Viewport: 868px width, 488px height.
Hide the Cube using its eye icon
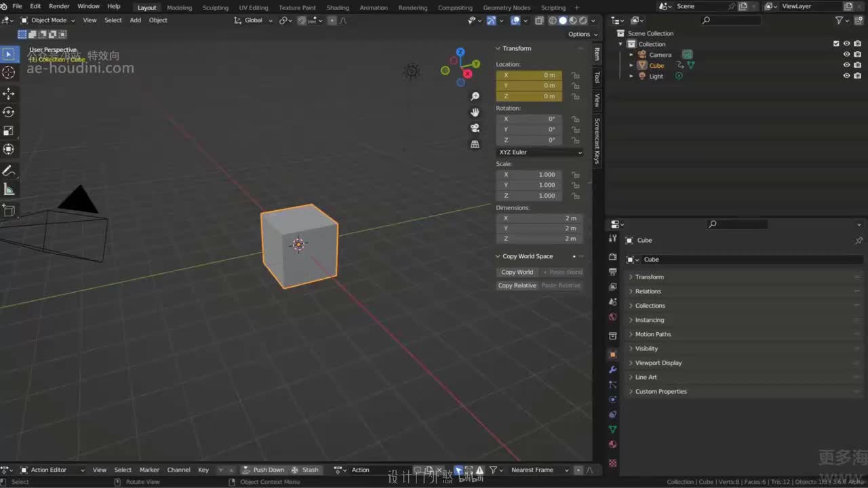(x=846, y=65)
